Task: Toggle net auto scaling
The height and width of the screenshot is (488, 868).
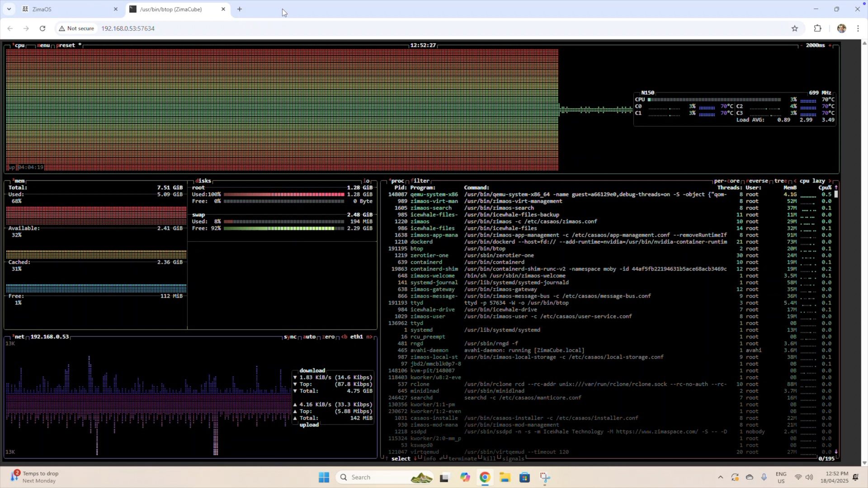Action: point(309,337)
